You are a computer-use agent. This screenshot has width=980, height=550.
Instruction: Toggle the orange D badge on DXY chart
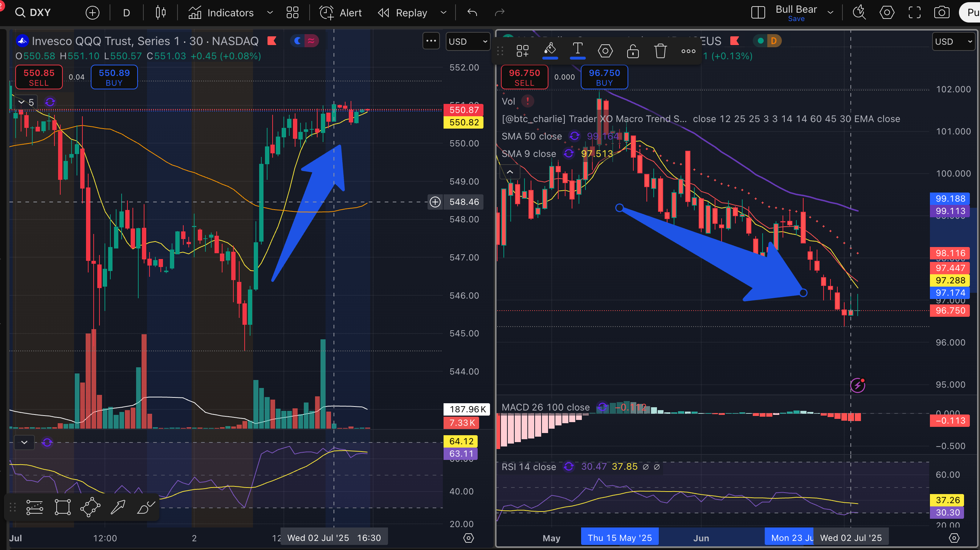[x=773, y=41]
